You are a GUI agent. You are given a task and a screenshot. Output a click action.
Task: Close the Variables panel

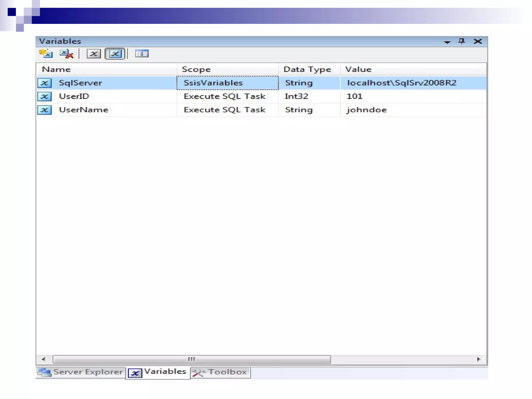[x=477, y=41]
